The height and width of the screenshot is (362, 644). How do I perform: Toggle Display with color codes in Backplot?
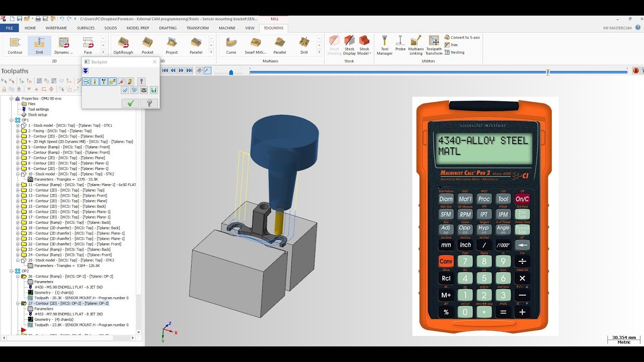coord(86,81)
